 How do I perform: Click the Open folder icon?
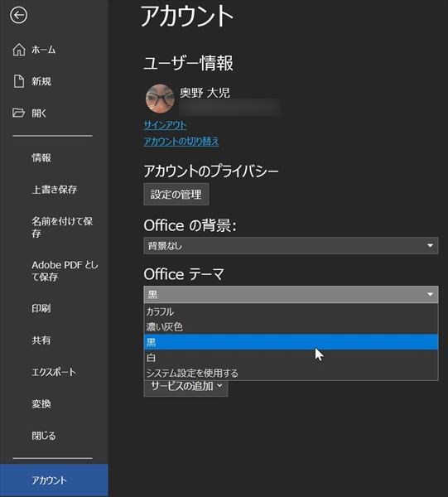[18, 113]
